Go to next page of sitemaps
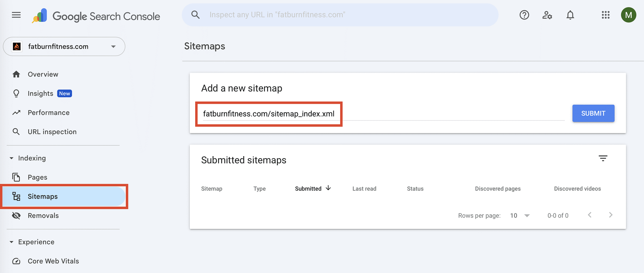644x273 pixels. 610,215
